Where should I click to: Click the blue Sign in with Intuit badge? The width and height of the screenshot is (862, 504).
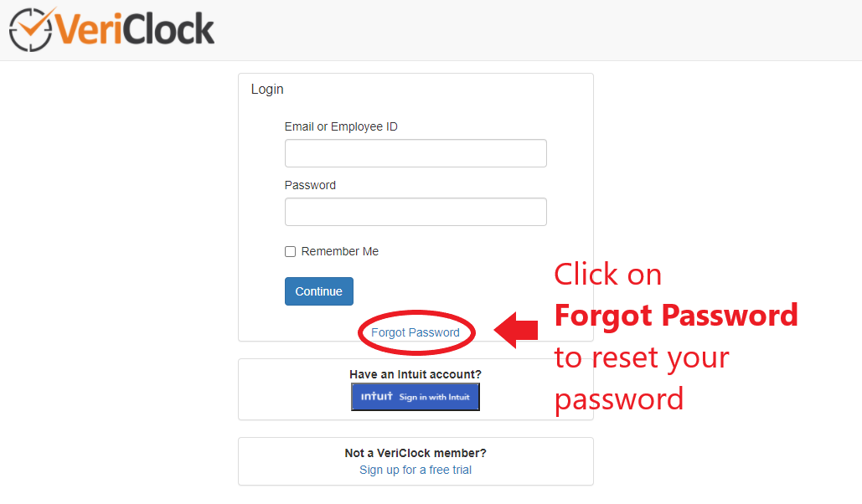(416, 397)
